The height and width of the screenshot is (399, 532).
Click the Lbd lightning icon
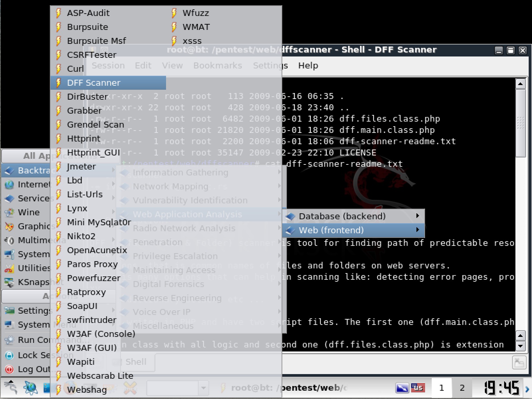click(x=59, y=180)
